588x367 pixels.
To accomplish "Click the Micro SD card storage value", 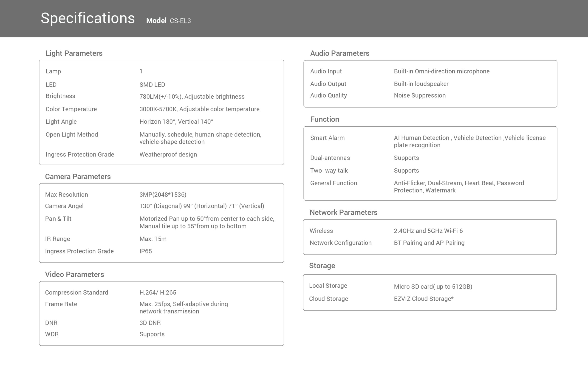I will (x=433, y=286).
